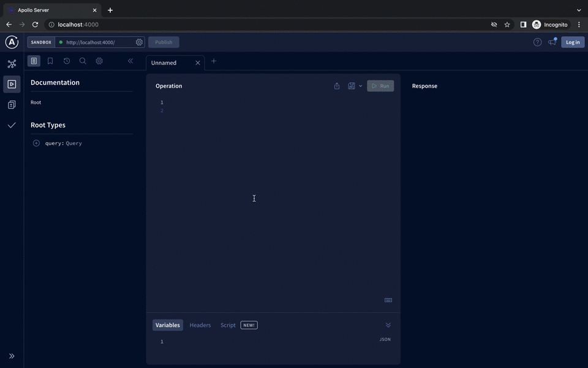The image size is (588, 368).
Task: Open Explorer settings with the gear icon
Action: (99, 61)
